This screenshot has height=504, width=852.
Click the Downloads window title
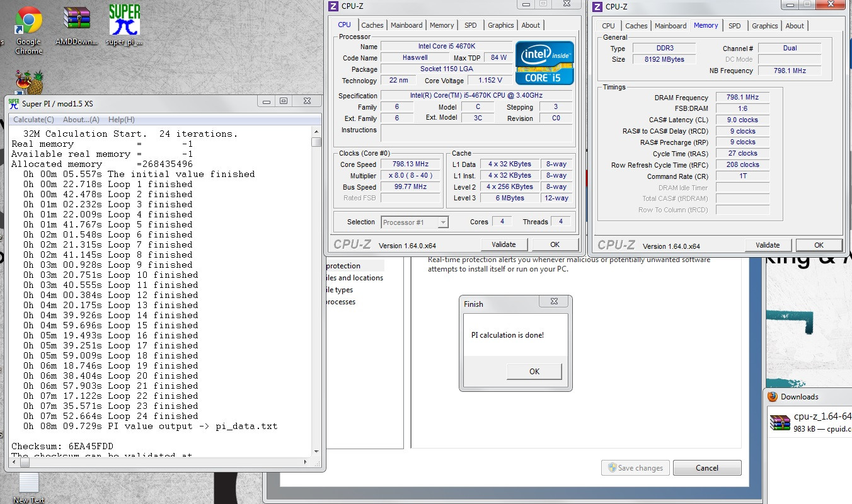click(x=799, y=397)
